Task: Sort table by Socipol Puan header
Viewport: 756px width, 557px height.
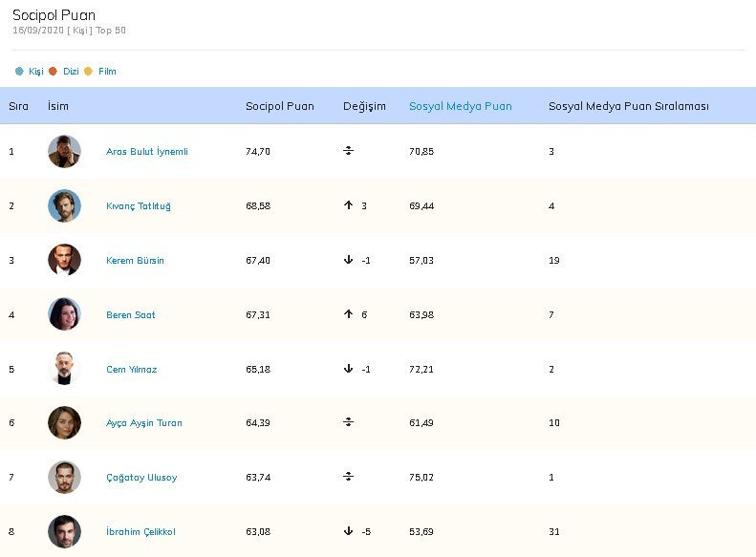Action: [277, 106]
